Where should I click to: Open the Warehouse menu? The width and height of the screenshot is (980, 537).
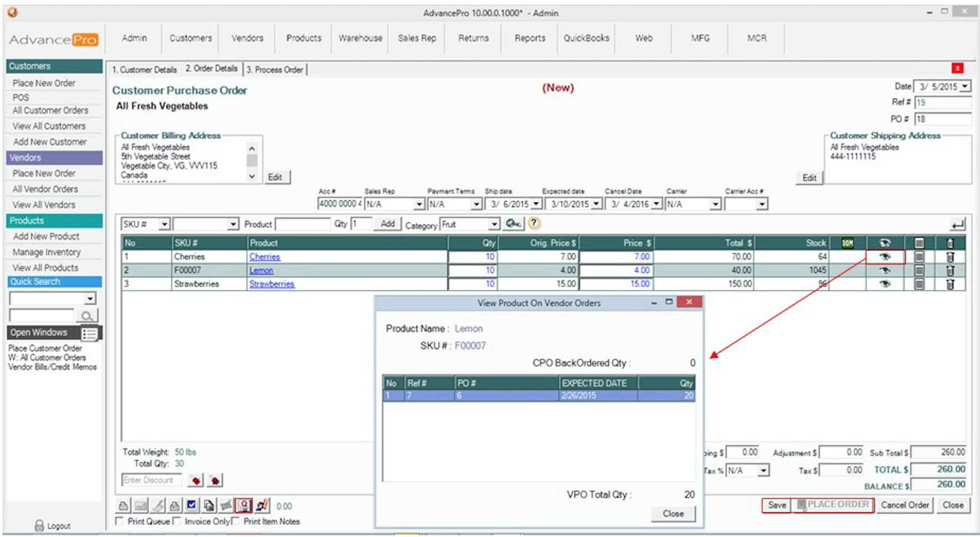pyautogui.click(x=360, y=38)
